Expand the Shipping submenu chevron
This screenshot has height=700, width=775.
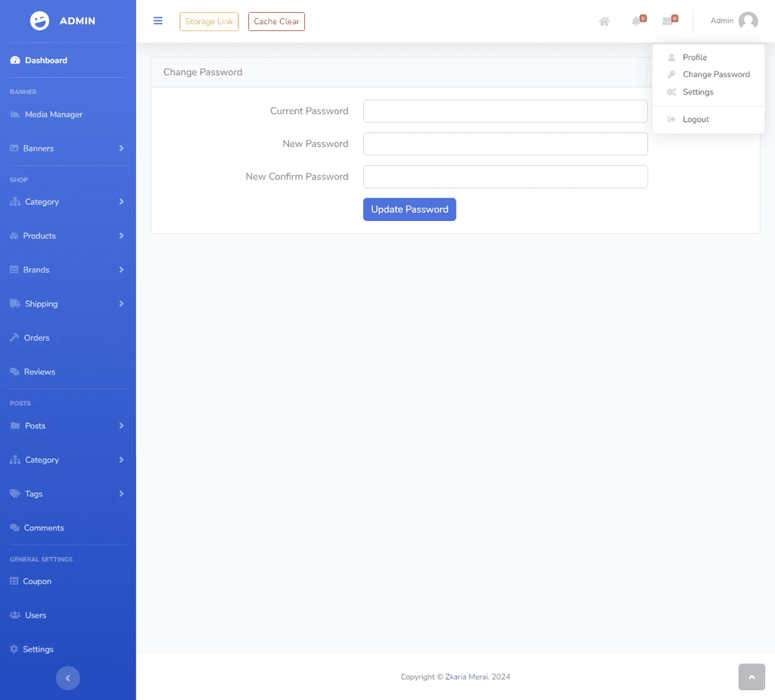click(121, 303)
